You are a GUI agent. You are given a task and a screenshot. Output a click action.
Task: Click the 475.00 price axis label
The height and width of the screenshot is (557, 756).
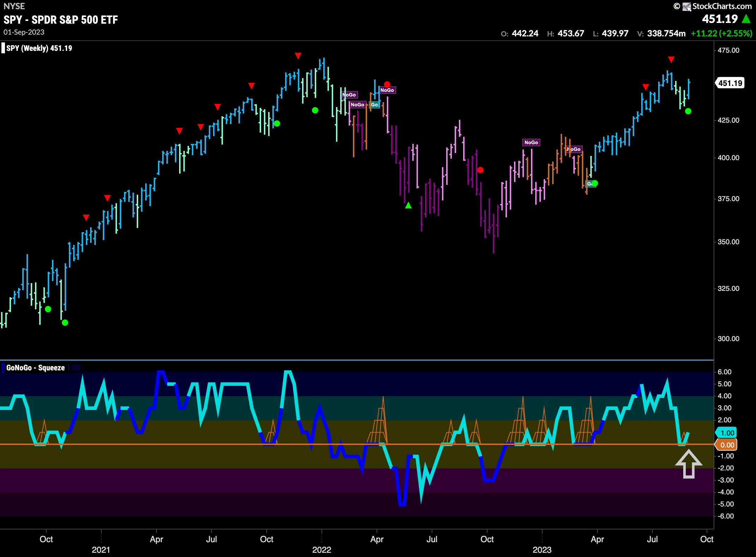(x=728, y=50)
